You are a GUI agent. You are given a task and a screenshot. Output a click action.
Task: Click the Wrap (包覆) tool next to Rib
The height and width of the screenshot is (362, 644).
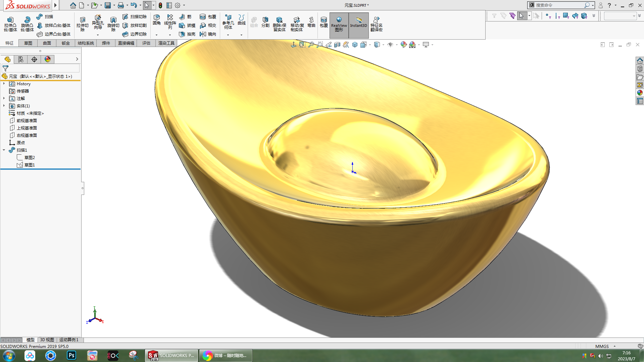coord(208,16)
